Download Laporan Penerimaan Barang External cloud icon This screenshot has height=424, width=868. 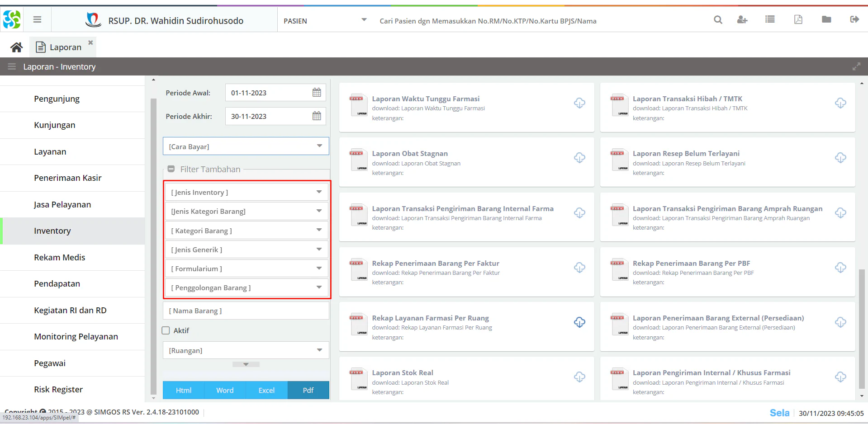[840, 322]
